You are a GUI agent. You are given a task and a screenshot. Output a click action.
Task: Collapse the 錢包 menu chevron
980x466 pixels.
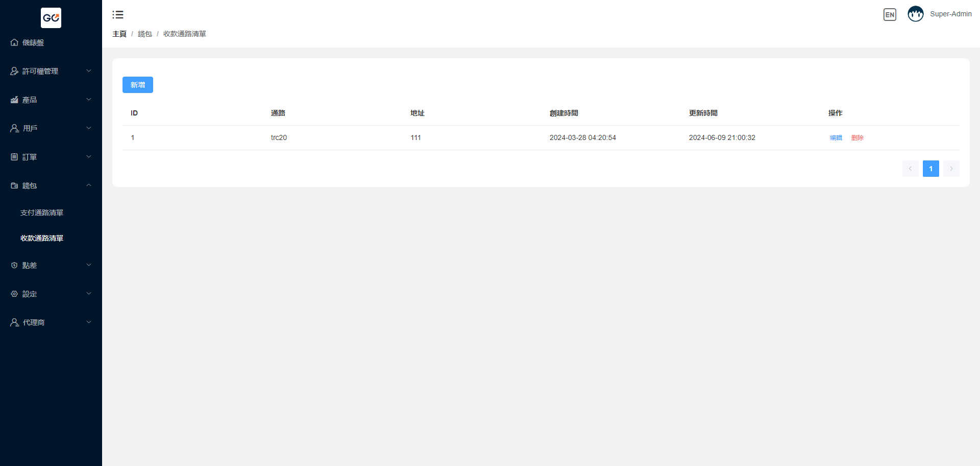click(x=89, y=185)
